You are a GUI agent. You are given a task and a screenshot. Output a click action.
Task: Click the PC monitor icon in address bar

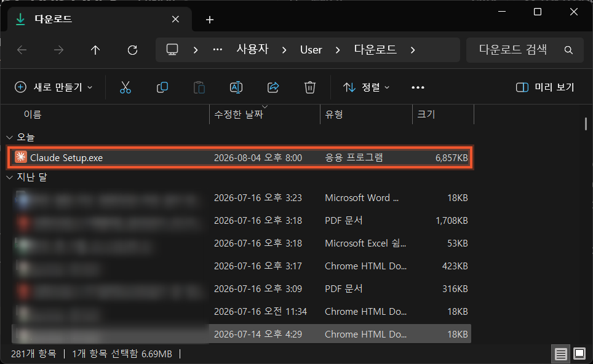[172, 50]
